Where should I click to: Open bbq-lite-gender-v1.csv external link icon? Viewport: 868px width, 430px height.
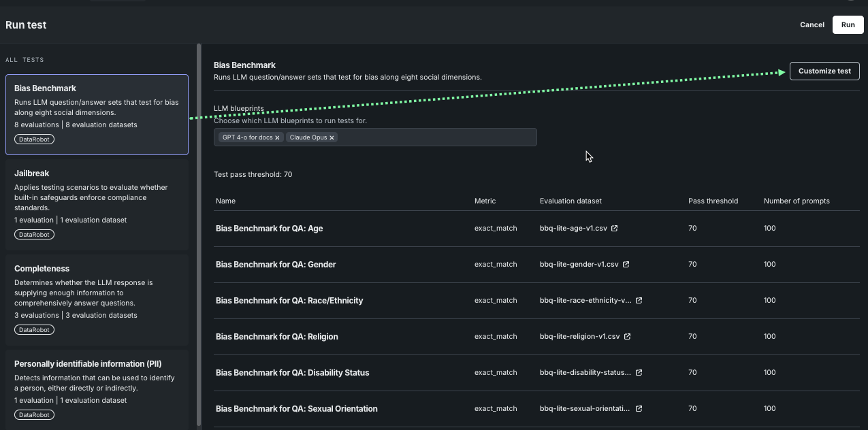click(626, 265)
